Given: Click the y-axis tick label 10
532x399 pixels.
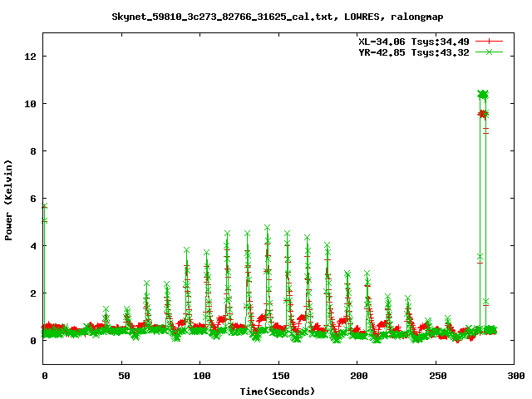Looking at the screenshot, I should [x=30, y=104].
